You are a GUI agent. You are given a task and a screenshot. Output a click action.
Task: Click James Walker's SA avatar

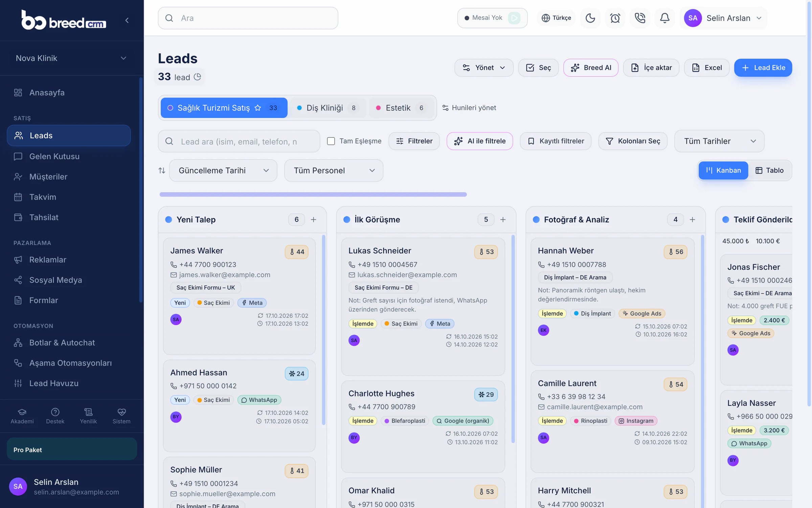(x=176, y=319)
